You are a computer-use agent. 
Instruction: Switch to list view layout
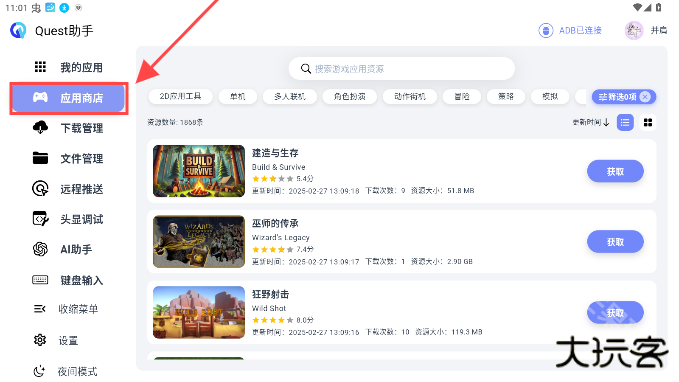pyautogui.click(x=625, y=123)
